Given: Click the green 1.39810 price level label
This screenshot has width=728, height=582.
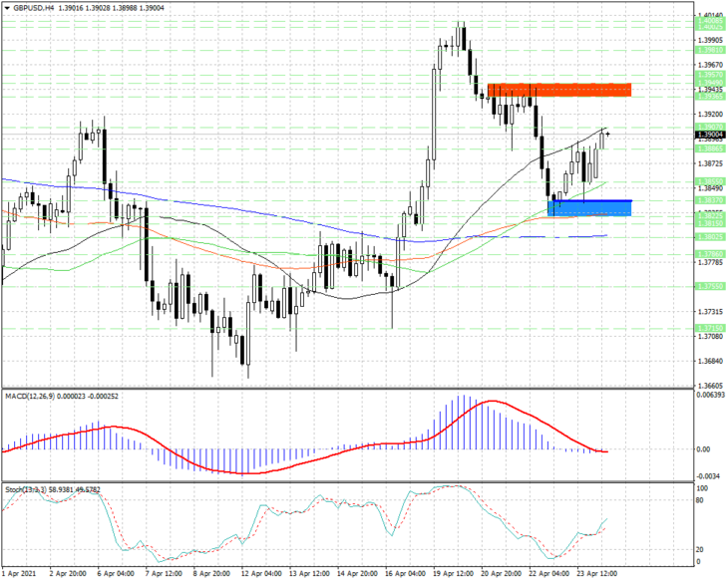Looking at the screenshot, I should tap(710, 50).
